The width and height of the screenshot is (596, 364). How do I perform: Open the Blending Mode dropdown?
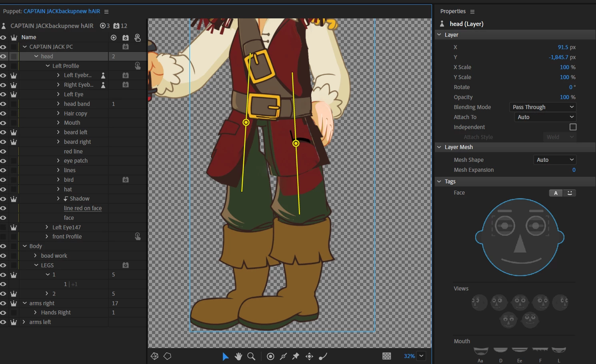[543, 107]
